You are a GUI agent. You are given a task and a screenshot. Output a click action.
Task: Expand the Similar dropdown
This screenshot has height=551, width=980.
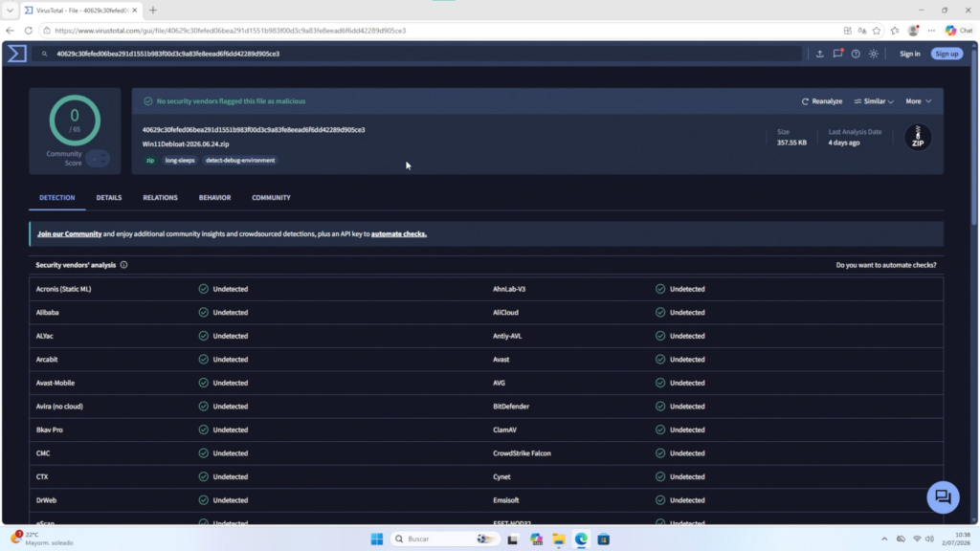tap(873, 101)
